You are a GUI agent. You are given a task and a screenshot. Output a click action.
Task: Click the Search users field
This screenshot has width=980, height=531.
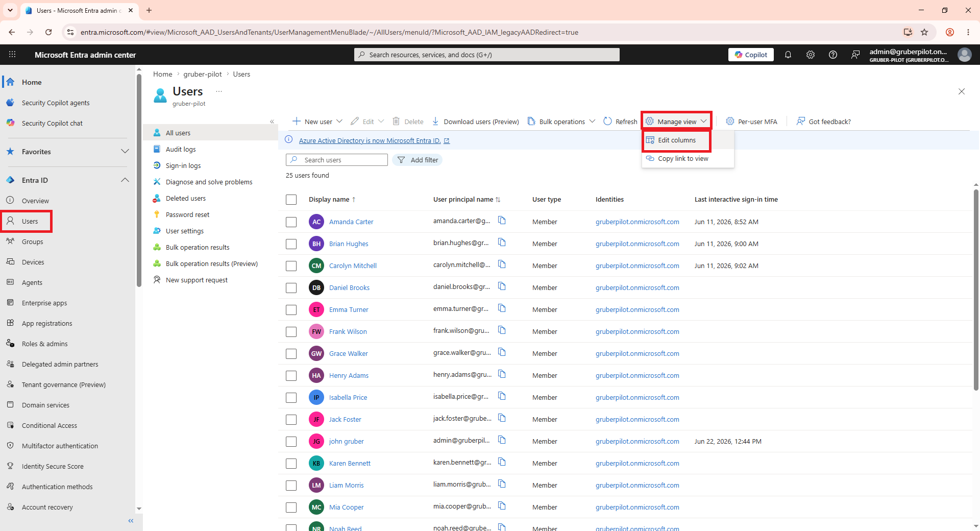[x=337, y=160]
